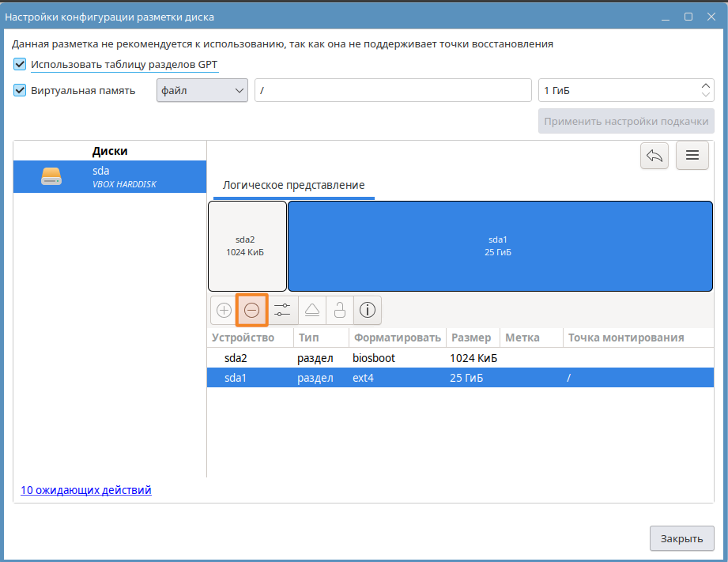Decrease swap size with down arrow

tap(706, 95)
